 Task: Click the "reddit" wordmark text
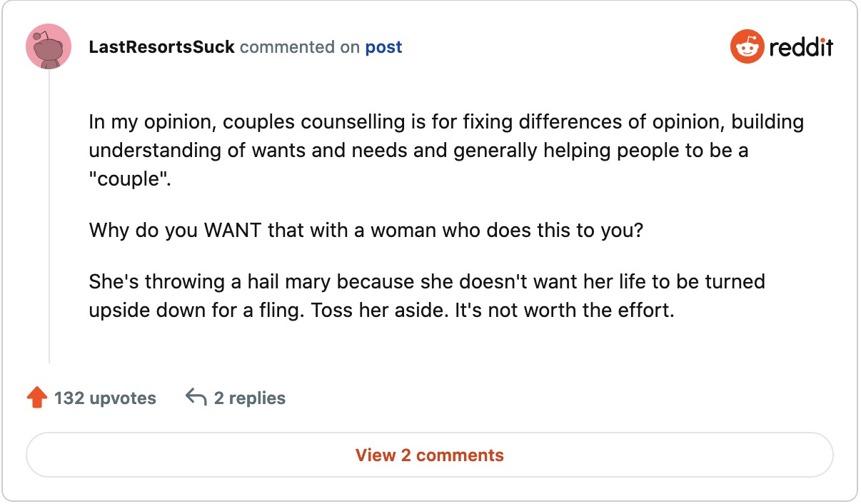pyautogui.click(x=801, y=48)
